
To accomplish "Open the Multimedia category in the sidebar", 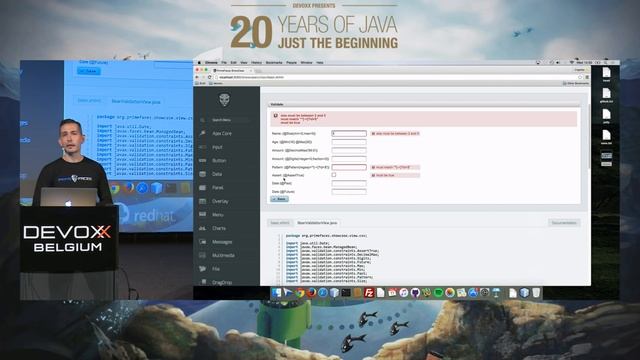I will pyautogui.click(x=223, y=256).
